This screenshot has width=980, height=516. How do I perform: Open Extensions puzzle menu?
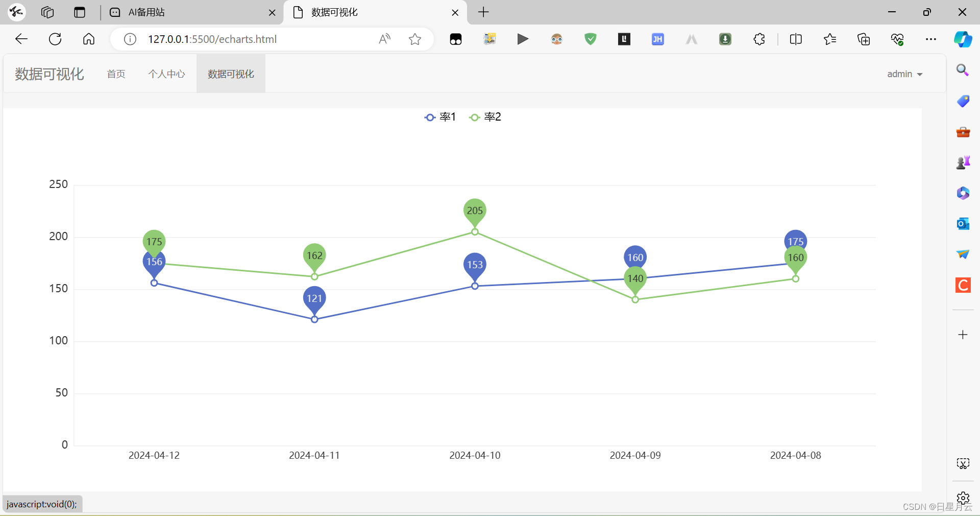759,39
